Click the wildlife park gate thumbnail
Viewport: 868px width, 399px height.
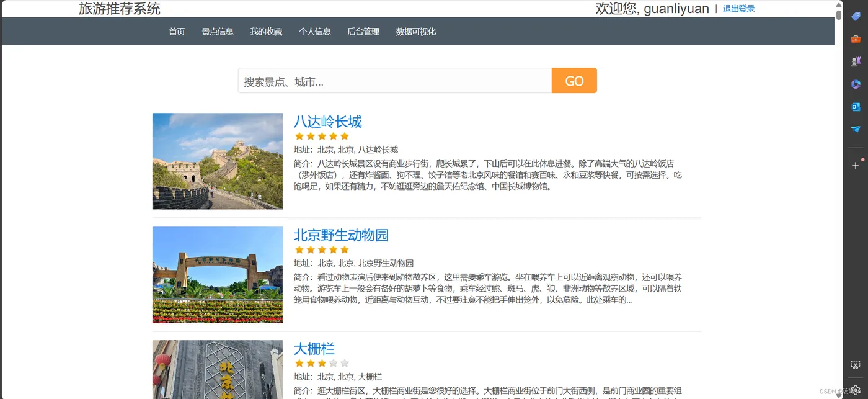218,275
